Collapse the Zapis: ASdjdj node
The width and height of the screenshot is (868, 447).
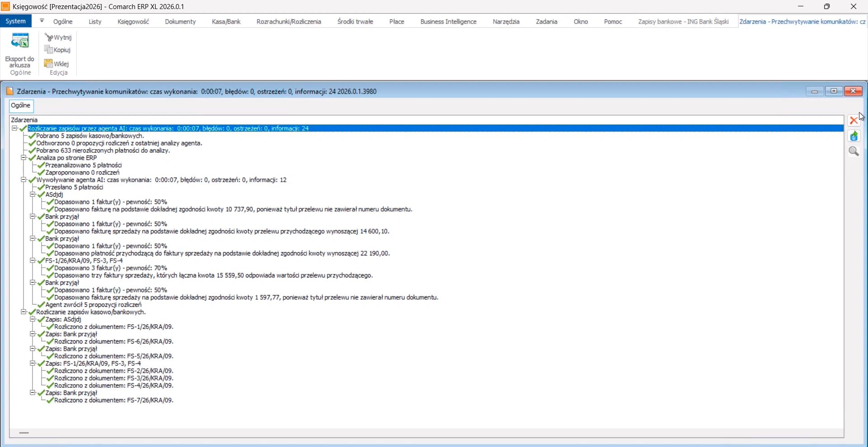33,319
